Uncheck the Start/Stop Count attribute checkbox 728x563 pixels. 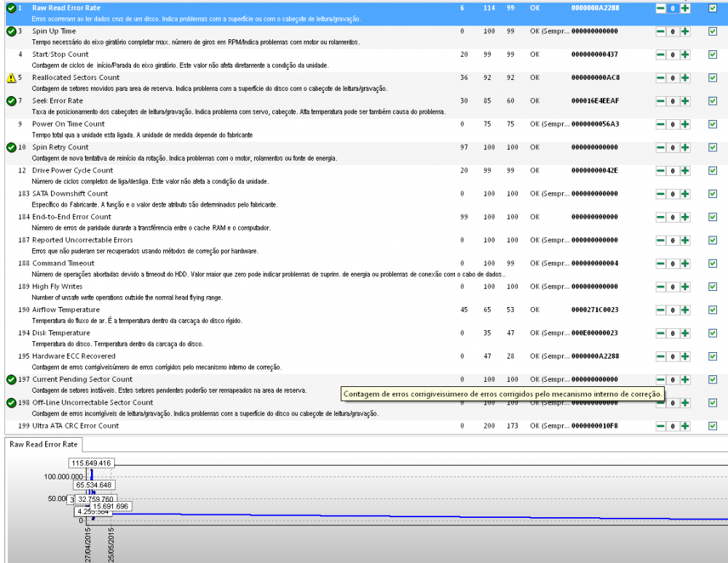[x=713, y=55]
